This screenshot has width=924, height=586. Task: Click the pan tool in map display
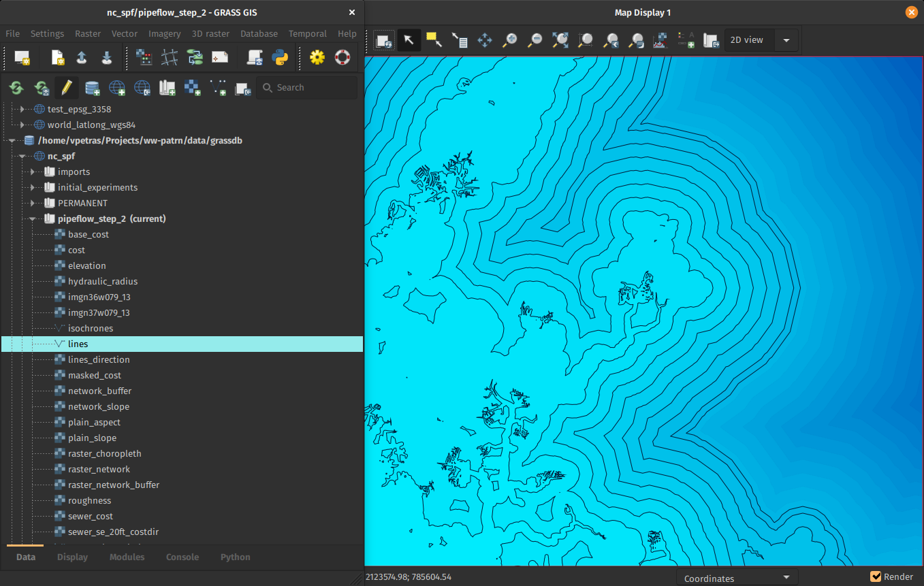pos(485,40)
